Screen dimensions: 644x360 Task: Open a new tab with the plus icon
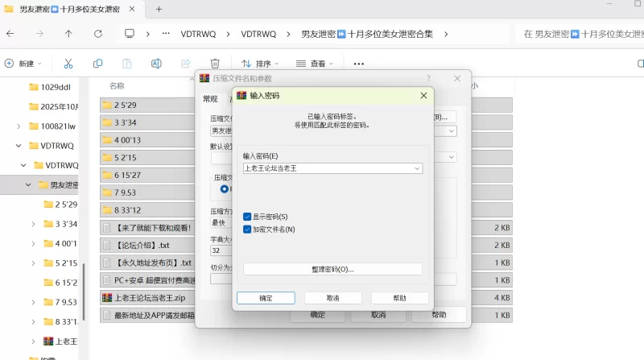(x=159, y=9)
